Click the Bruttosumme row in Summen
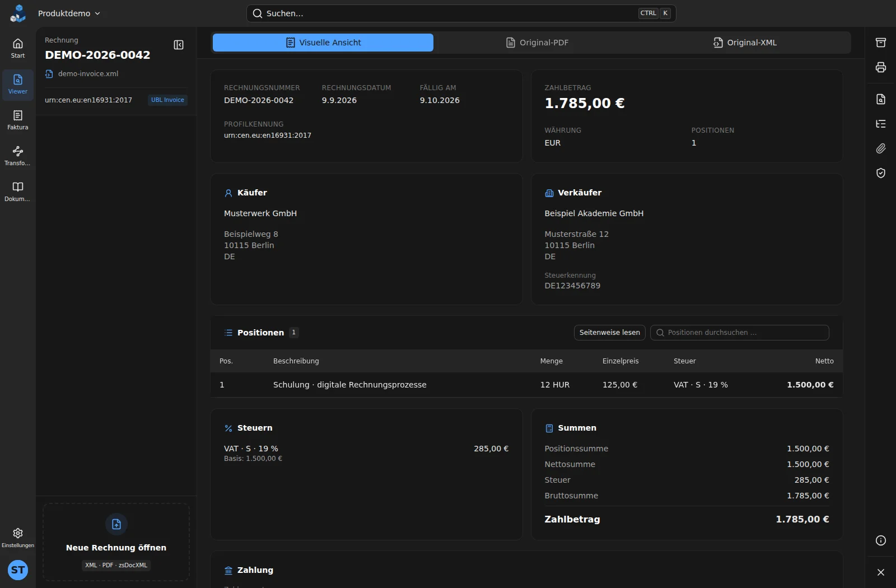896x588 pixels. point(687,496)
